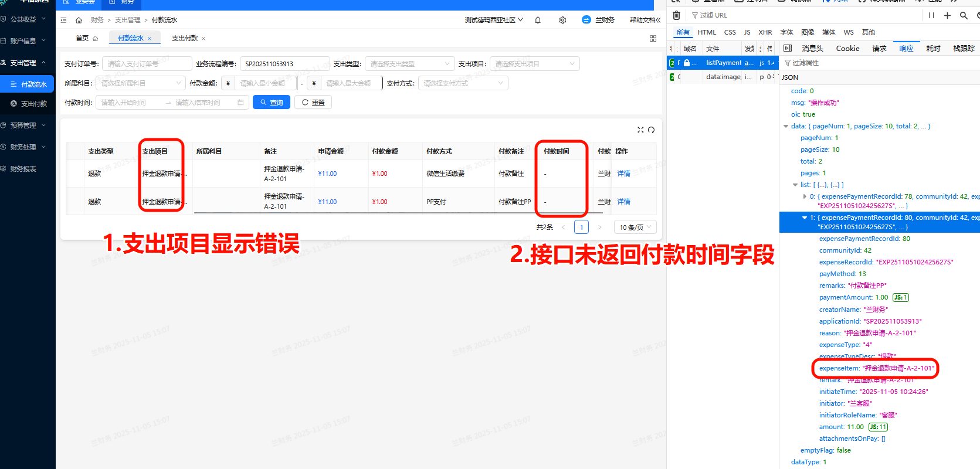Go to next page arrow

pyautogui.click(x=599, y=227)
